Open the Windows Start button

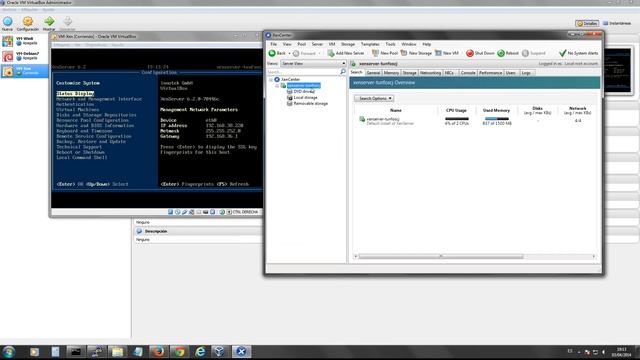click(x=9, y=352)
